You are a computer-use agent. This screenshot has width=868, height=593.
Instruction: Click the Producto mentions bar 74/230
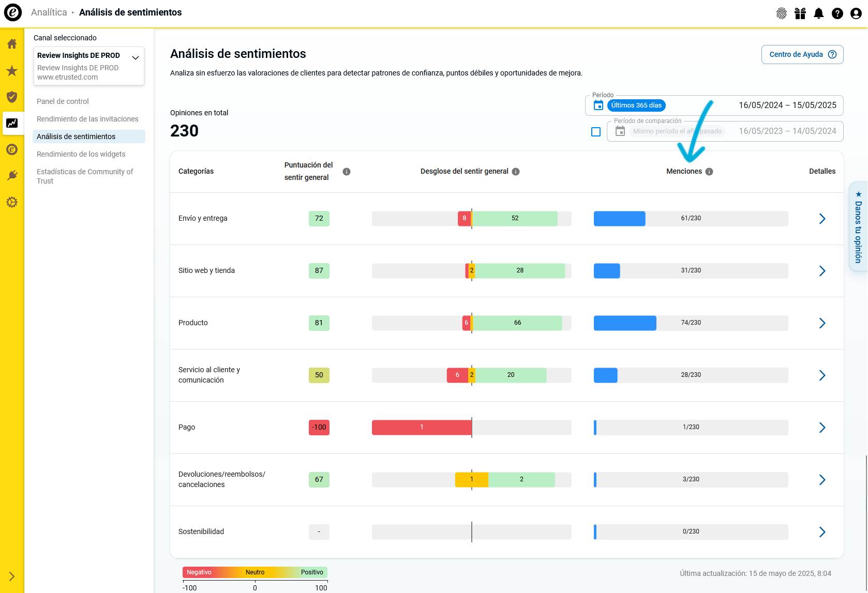point(691,323)
